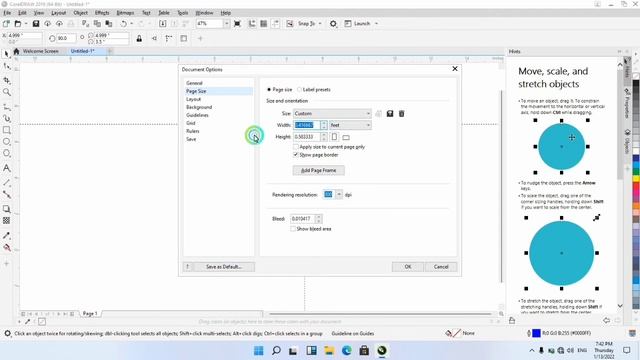Click the lock ratio padlock icon
The image size is (640, 360).
(139, 38)
